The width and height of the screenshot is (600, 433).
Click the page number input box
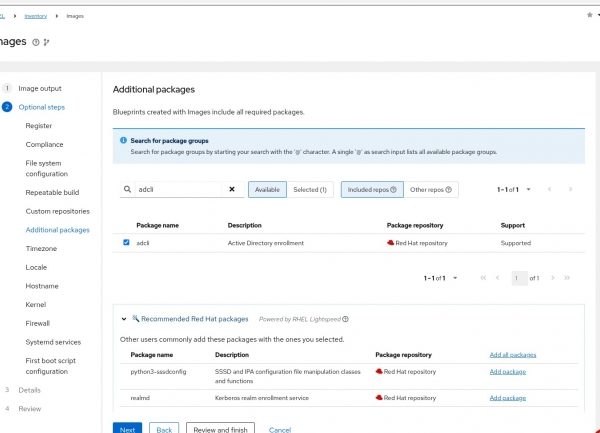click(x=520, y=278)
